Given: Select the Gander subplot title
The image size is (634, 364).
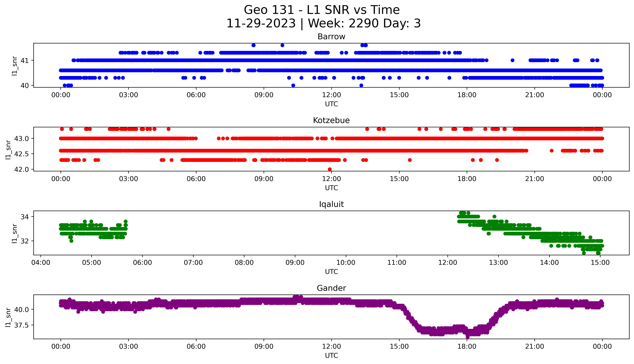Looking at the screenshot, I should [331, 288].
